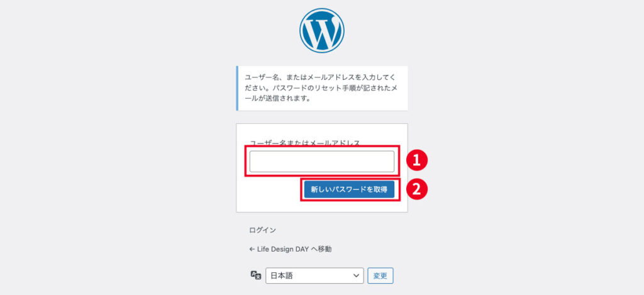Click the メールが送信されます notice text line

coord(277,99)
